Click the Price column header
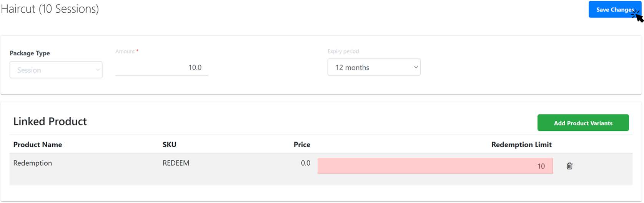644x203 pixels. [x=302, y=145]
